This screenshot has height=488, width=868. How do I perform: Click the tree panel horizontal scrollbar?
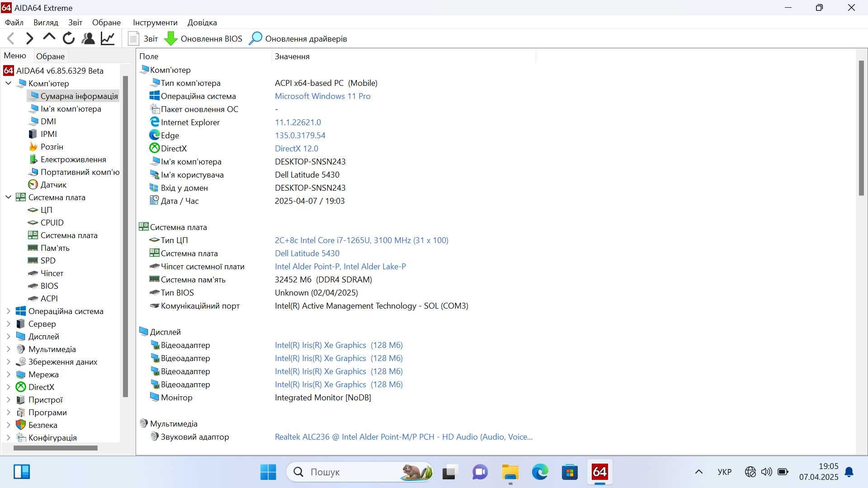coord(55,448)
